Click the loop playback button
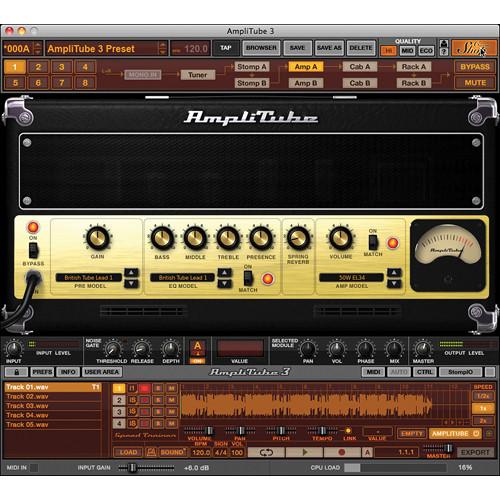 coord(266,452)
